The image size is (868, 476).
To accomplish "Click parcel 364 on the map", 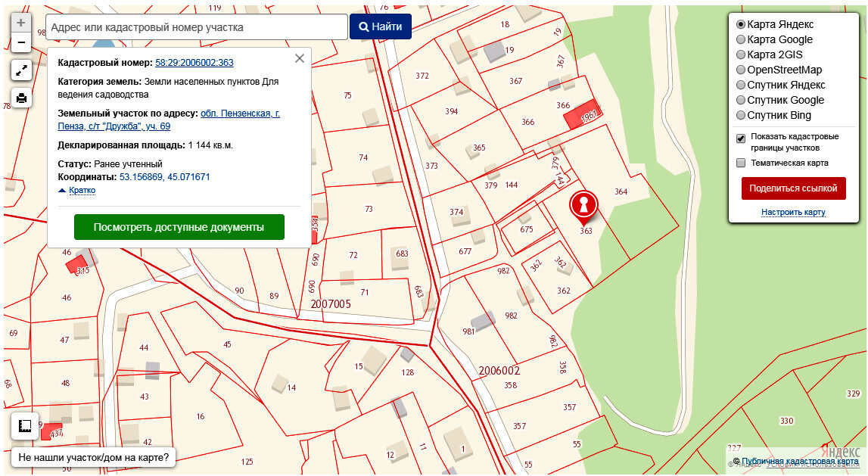I will click(x=621, y=191).
